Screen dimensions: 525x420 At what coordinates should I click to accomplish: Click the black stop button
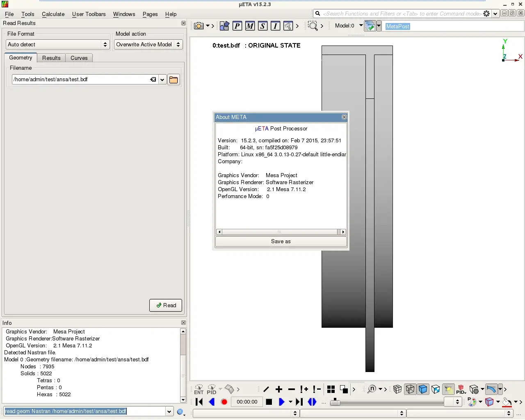269,402
